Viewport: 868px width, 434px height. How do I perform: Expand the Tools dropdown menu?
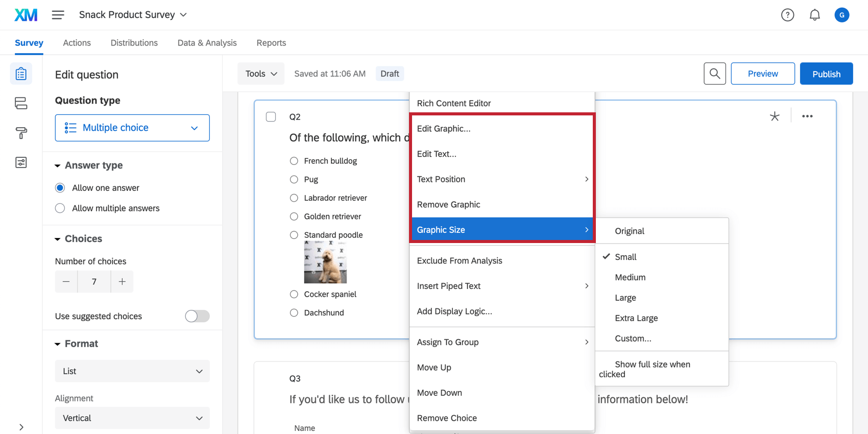coord(261,74)
